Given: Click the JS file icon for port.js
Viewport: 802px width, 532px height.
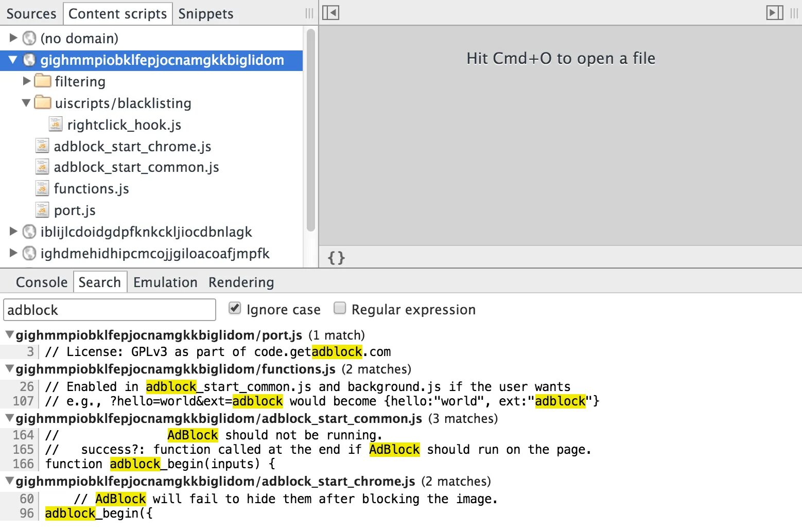Looking at the screenshot, I should tap(42, 210).
